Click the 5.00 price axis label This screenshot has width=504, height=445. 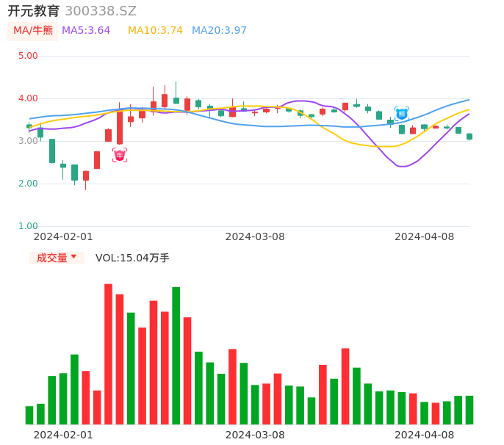(28, 56)
